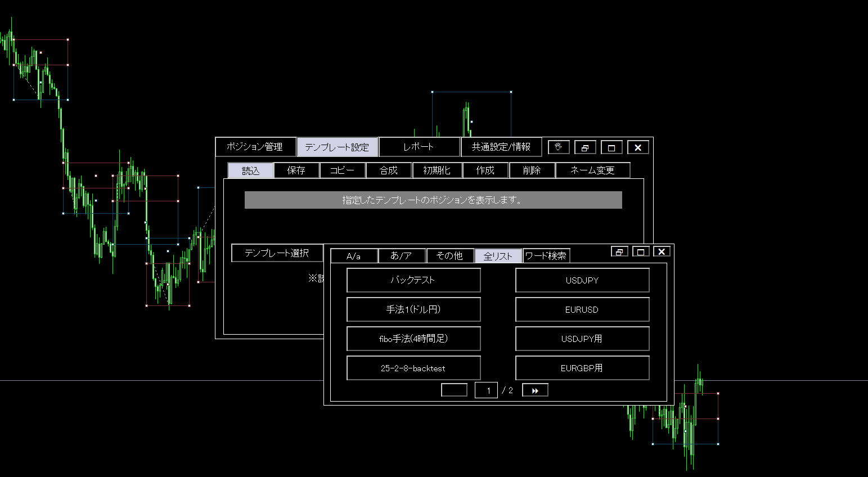Open the レポート tab
The image size is (868, 477).
point(420,146)
